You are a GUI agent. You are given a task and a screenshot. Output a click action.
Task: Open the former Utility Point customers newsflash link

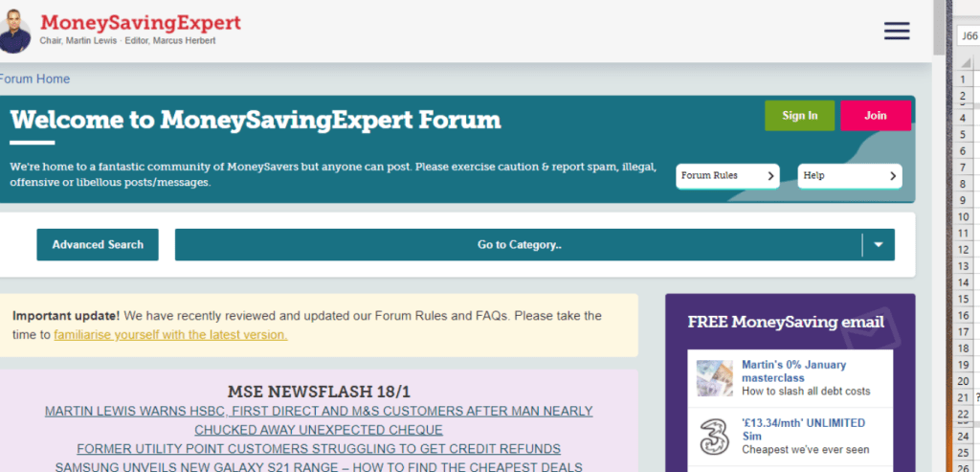pos(318,449)
